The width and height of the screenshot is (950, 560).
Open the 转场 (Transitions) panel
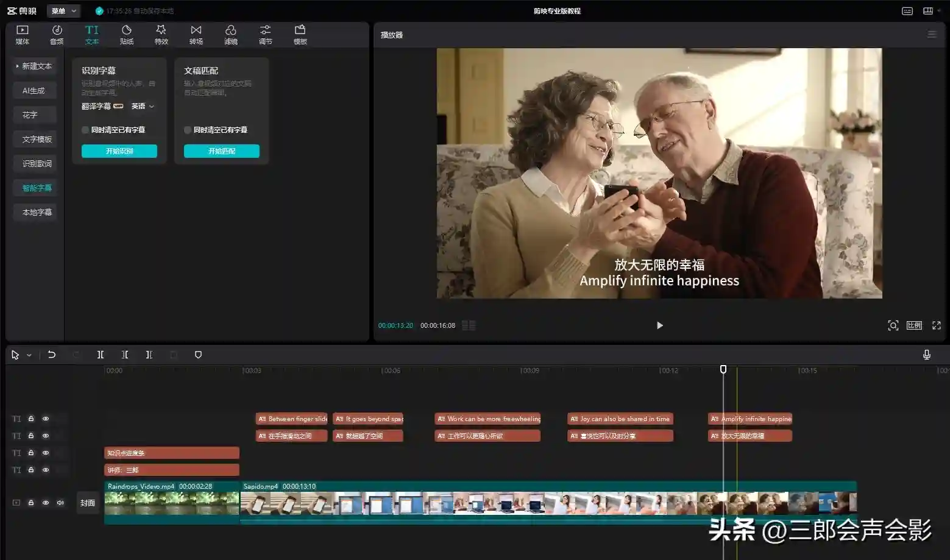coord(196,35)
